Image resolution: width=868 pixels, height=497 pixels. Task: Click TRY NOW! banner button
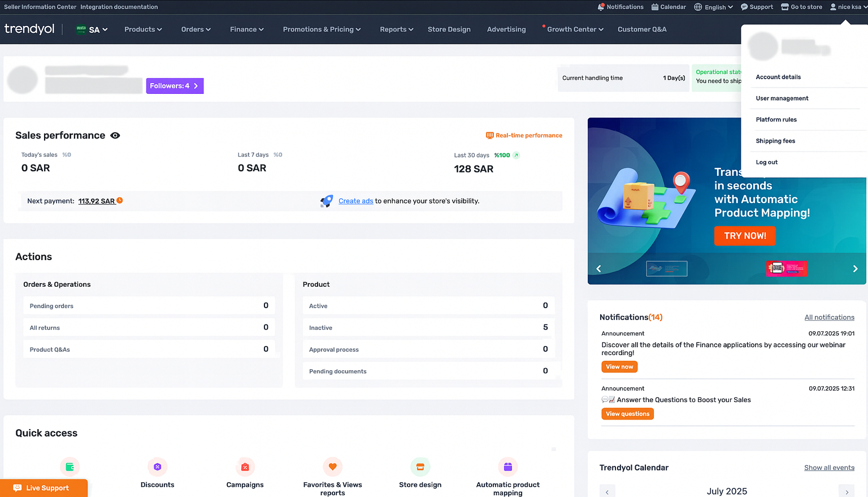(x=745, y=236)
